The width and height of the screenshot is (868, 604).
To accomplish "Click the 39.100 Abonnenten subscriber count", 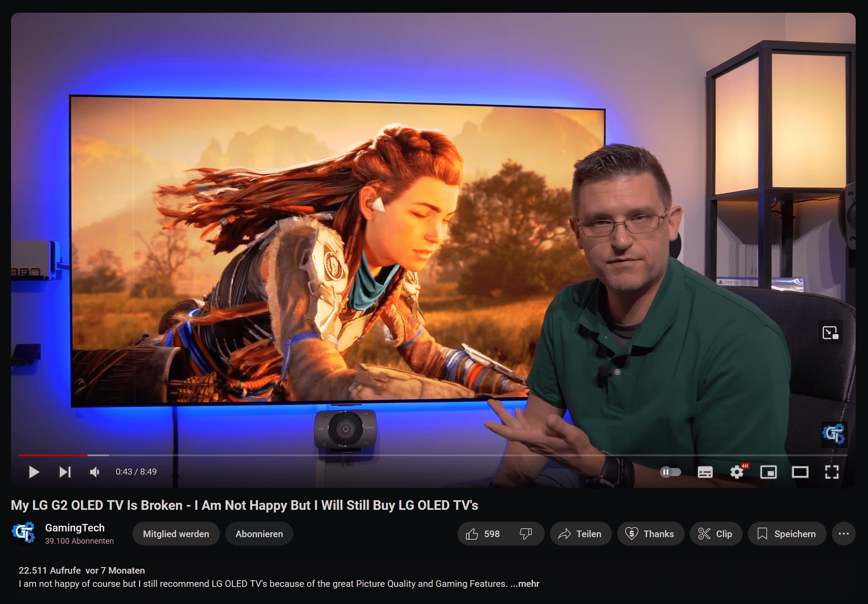I will coord(79,541).
